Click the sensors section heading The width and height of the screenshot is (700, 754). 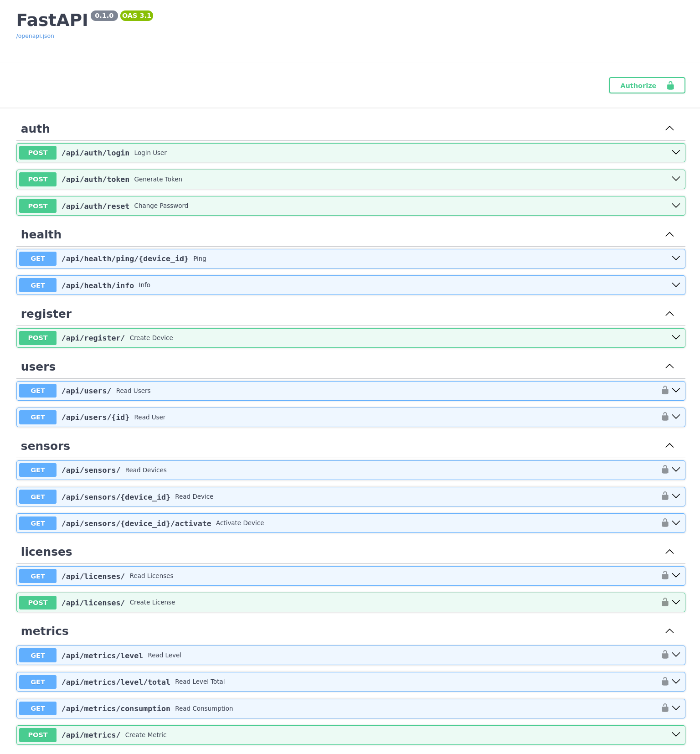pyautogui.click(x=46, y=446)
